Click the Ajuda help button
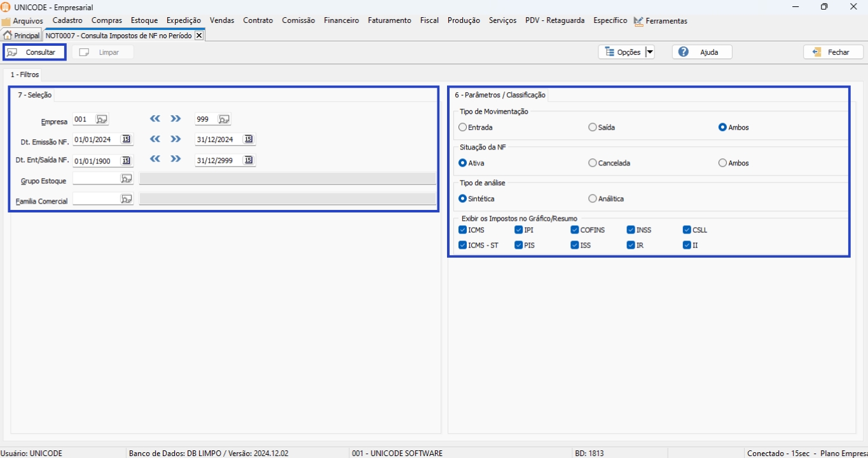 [702, 52]
